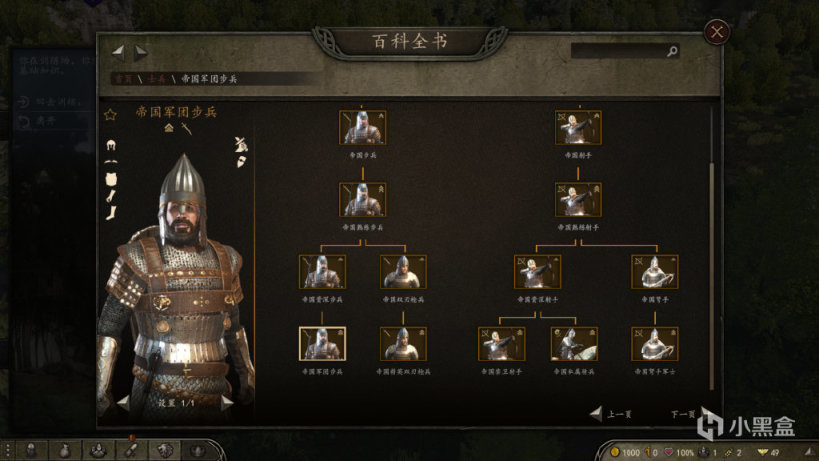Image resolution: width=819 pixels, height=461 pixels.
Task: Show the next equipment set with right arrow
Action: pos(226,403)
